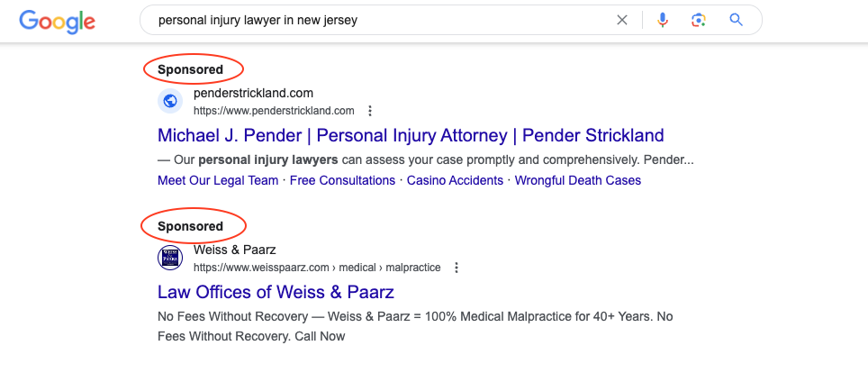Open Google Lens image search

698,20
